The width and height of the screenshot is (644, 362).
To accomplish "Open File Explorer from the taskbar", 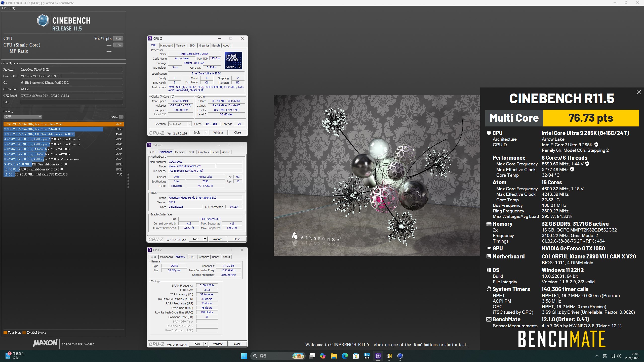I will 334,356.
